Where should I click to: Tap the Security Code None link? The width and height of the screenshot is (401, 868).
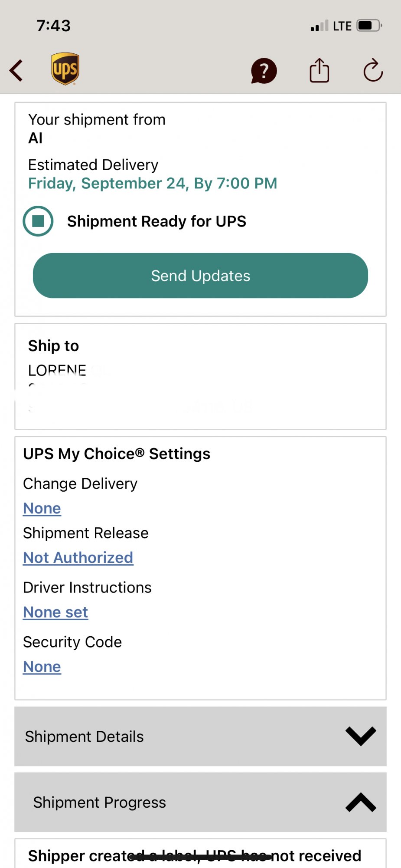coord(42,667)
